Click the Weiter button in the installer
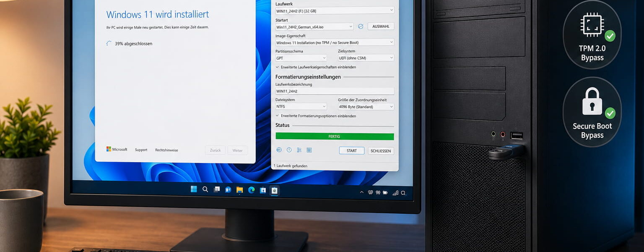The image size is (644, 252). [x=238, y=150]
